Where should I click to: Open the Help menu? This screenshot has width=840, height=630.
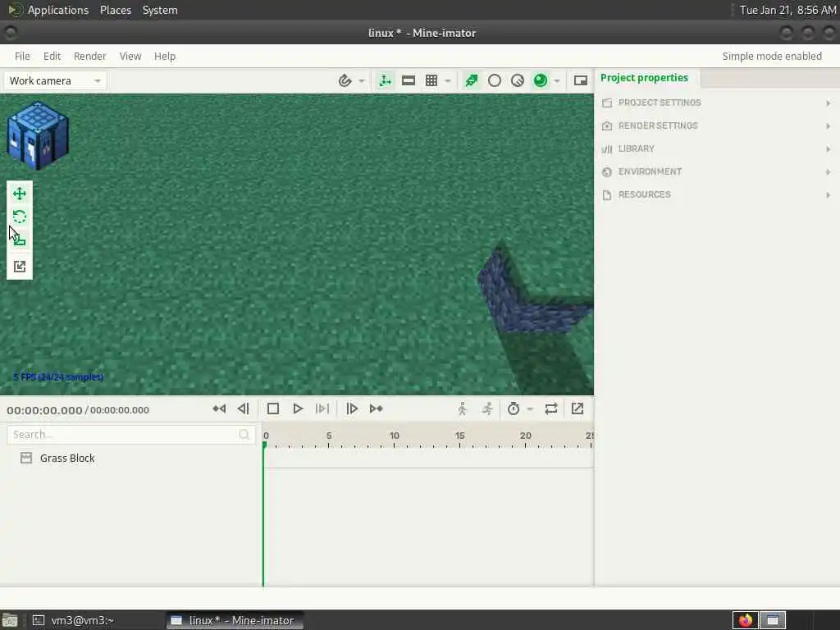point(165,57)
